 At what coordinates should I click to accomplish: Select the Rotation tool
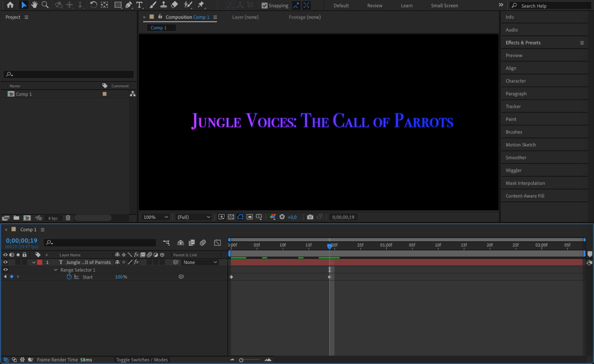click(x=93, y=5)
